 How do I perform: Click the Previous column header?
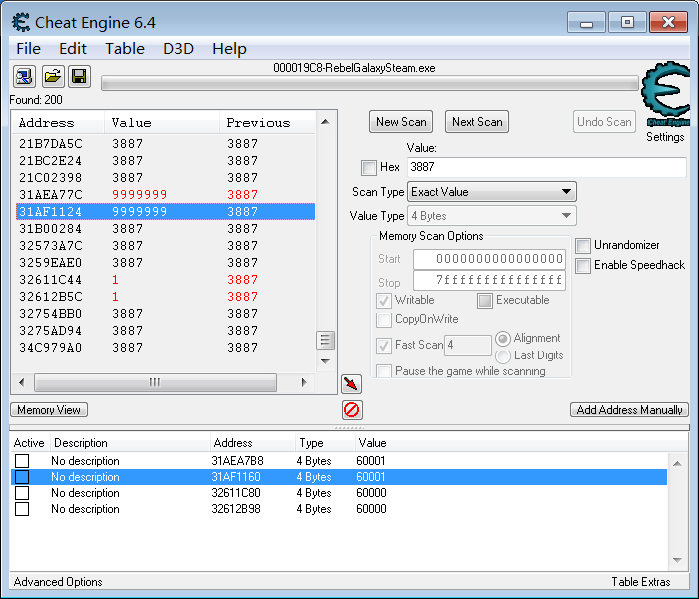click(x=267, y=123)
